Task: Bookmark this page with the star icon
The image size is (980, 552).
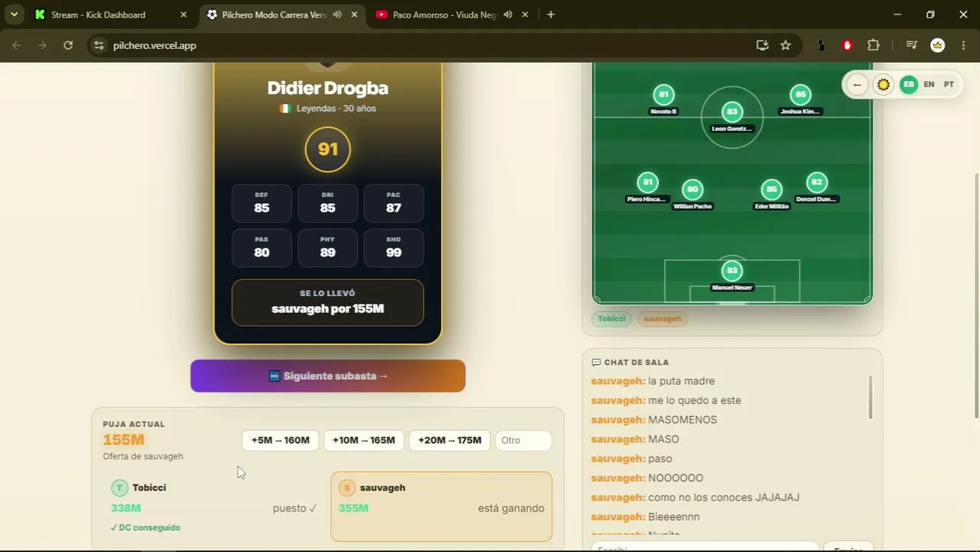Action: point(785,45)
